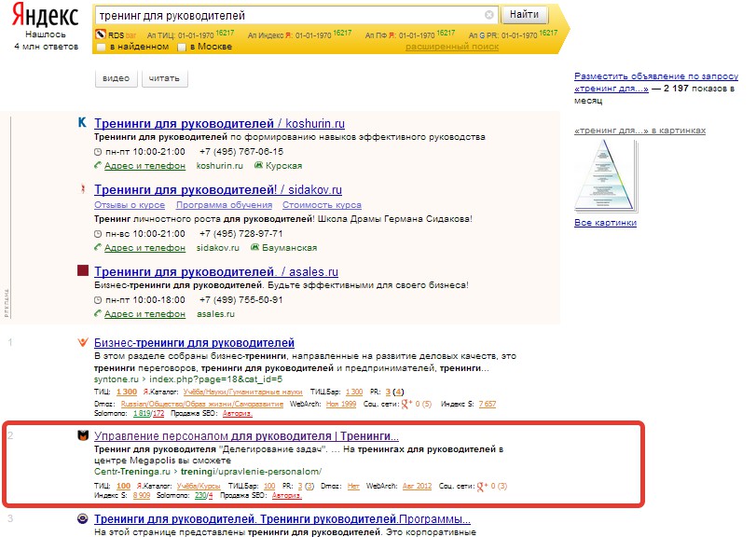Image resolution: width=756 pixels, height=537 pixels.
Task: Open 'Тренинги для руководителей / koshurin.ru' ad
Action: point(219,123)
